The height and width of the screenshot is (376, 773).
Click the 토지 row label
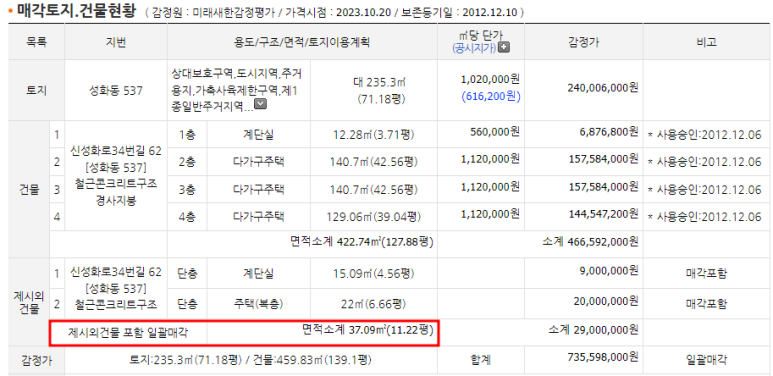pyautogui.click(x=36, y=91)
